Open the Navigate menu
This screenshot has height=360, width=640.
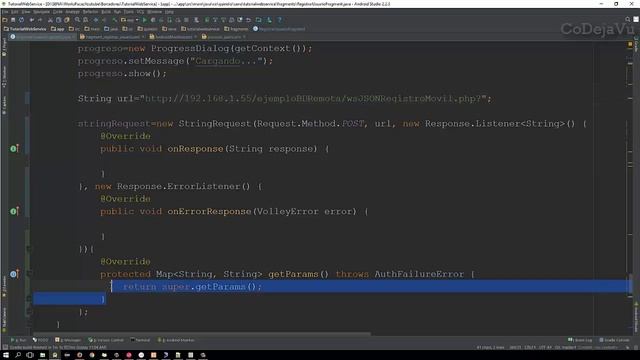pyautogui.click(x=42, y=12)
